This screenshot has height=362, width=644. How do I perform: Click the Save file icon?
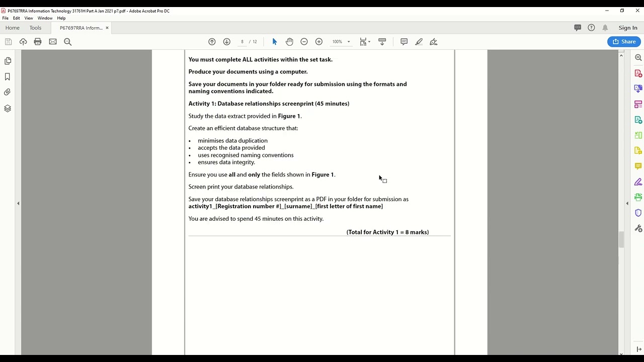tap(8, 42)
